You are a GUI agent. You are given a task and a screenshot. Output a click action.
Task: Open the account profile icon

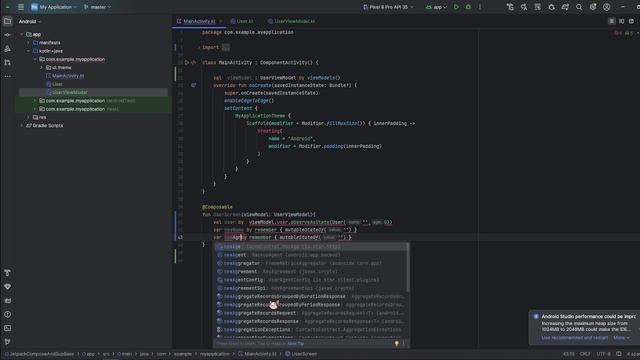tap(607, 7)
